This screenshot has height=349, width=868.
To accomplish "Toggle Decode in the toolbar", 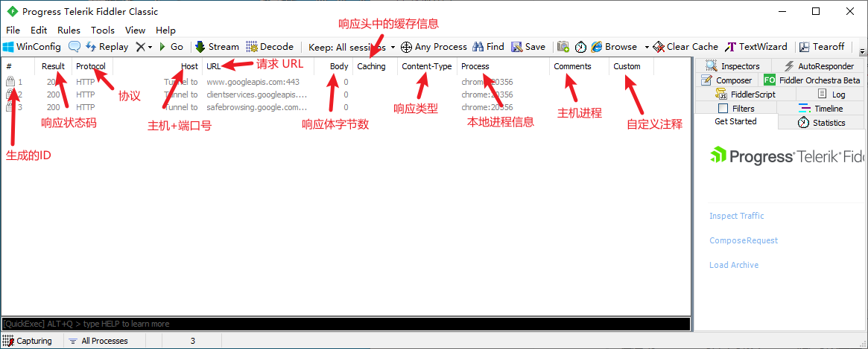I will coord(270,47).
